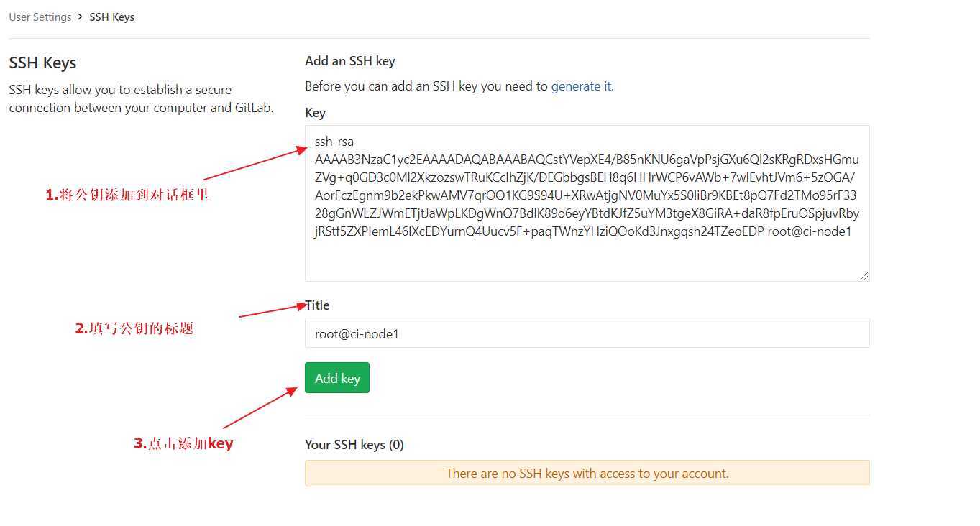
Task: Click the breadcrumb chevron separator arrow
Action: pyautogui.click(x=80, y=17)
